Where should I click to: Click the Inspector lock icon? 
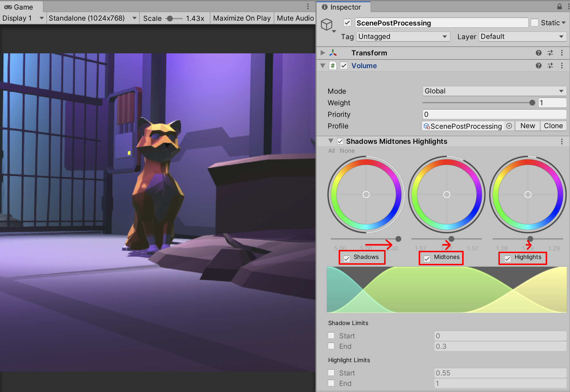(559, 6)
